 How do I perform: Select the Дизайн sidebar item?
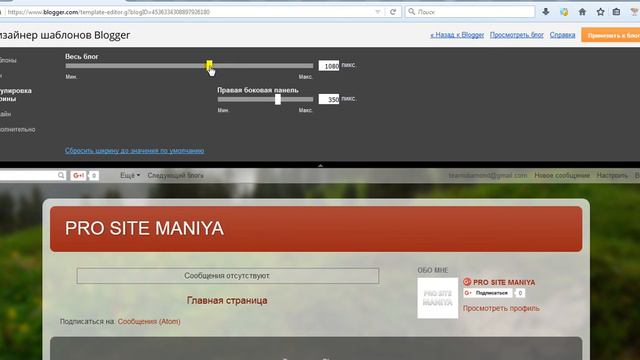(5, 114)
